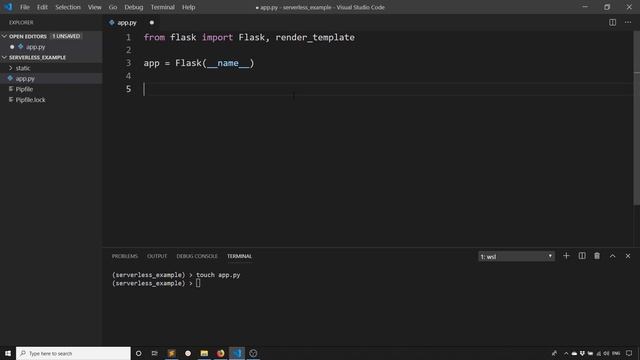Screen dimensions: 640x360
Task: Select the Terminal panel tab
Action: (x=240, y=256)
